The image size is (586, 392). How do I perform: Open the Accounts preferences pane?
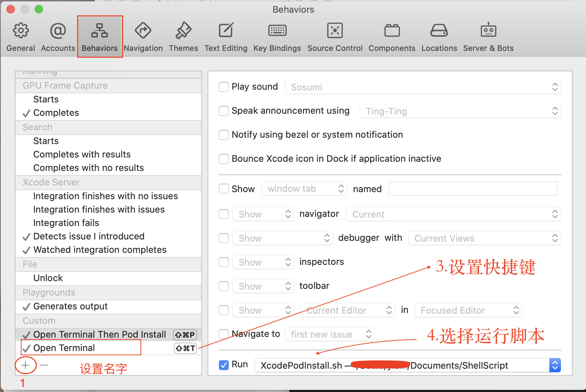58,37
